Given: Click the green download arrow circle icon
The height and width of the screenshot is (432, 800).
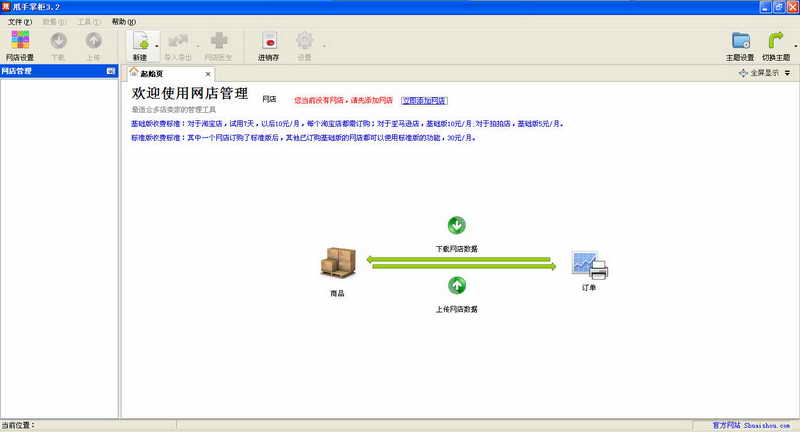Looking at the screenshot, I should coord(457,225).
